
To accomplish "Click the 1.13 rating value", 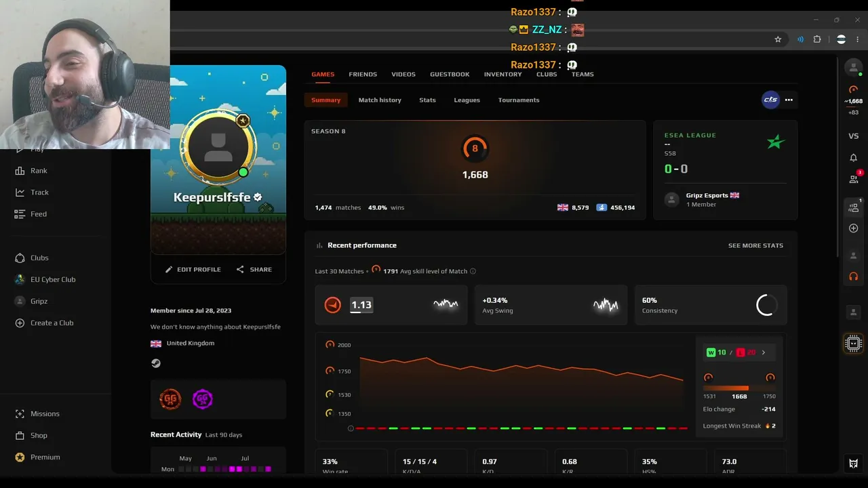I will (361, 305).
